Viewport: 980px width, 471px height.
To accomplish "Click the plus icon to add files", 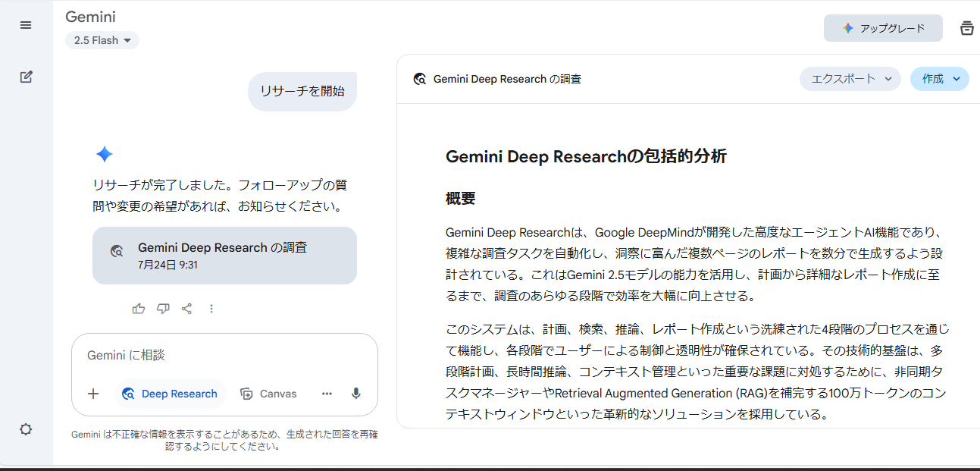I will (x=93, y=394).
